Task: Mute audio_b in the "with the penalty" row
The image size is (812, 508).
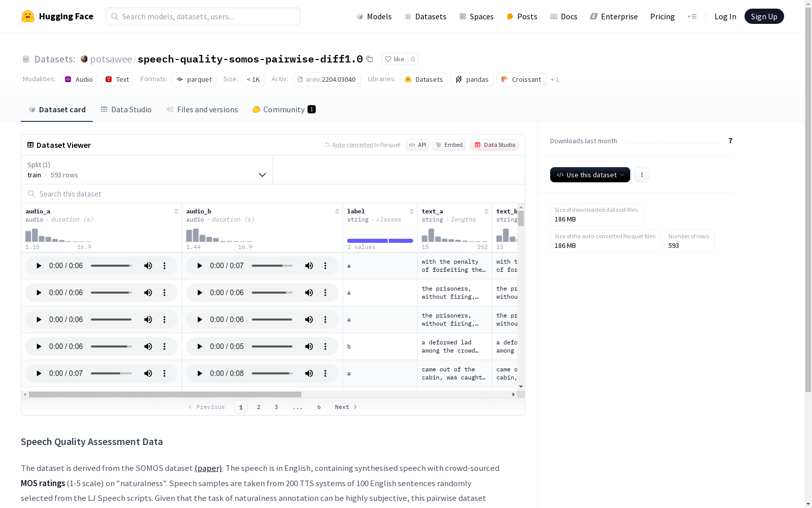Action: tap(309, 266)
